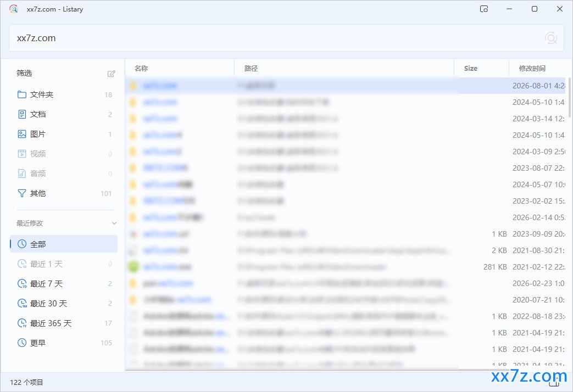Image resolution: width=573 pixels, height=392 pixels.
Task: Click the 筛选 heading label
Action: (x=24, y=74)
